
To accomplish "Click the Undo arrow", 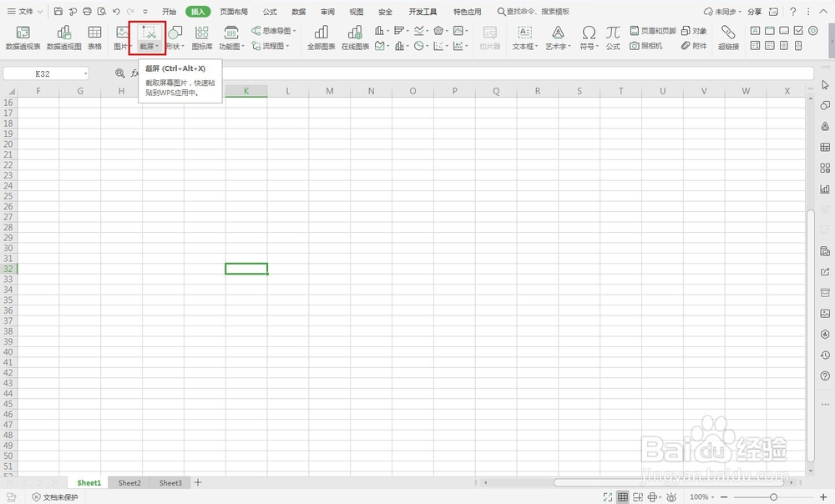I will [x=116, y=11].
